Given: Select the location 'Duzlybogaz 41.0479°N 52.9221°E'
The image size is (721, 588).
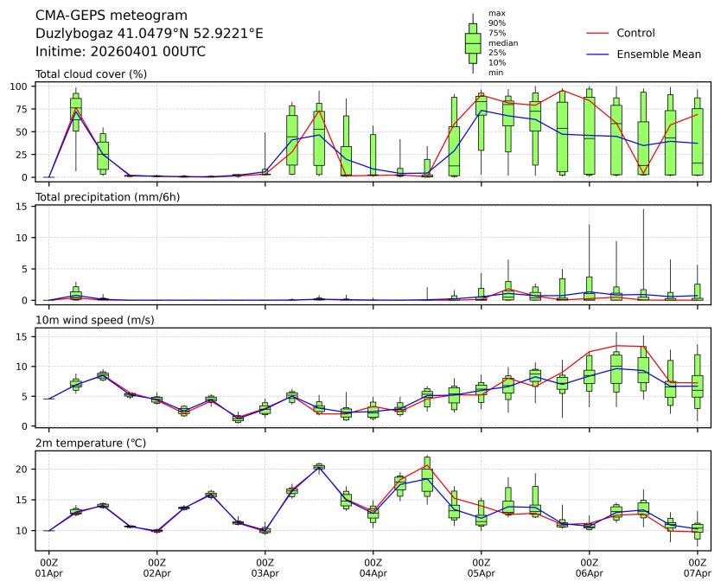Looking at the screenshot, I should tap(150, 34).
